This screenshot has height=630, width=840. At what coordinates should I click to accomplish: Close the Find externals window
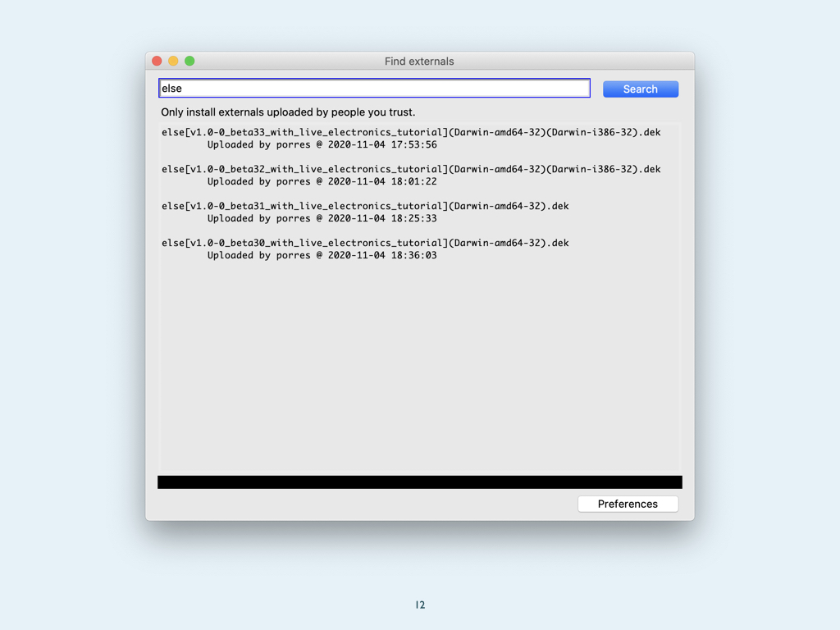157,61
